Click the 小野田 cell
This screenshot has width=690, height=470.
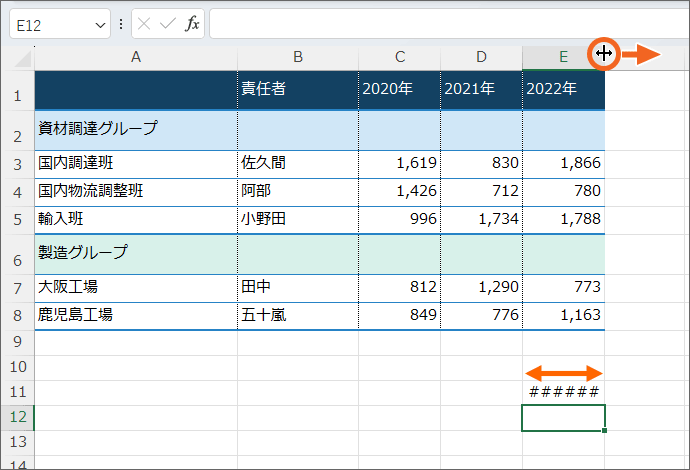coord(298,220)
